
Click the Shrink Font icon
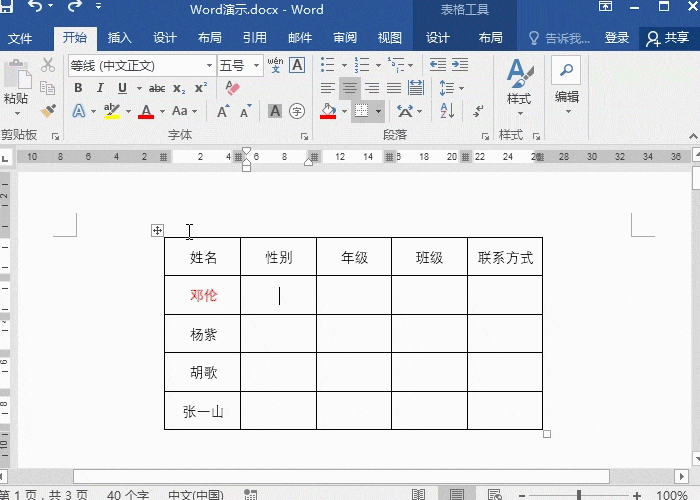246,111
